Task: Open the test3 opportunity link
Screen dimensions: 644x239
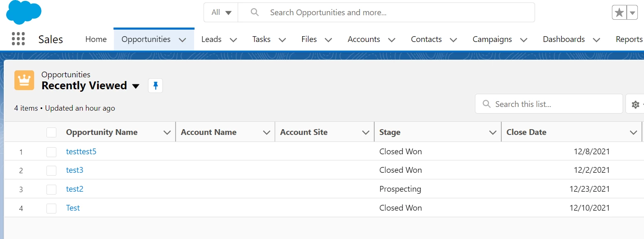Action: pos(74,170)
